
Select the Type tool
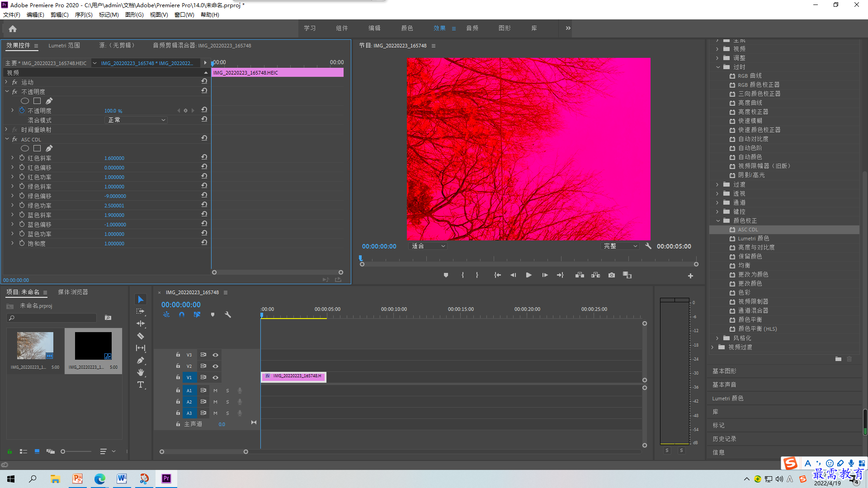(141, 385)
